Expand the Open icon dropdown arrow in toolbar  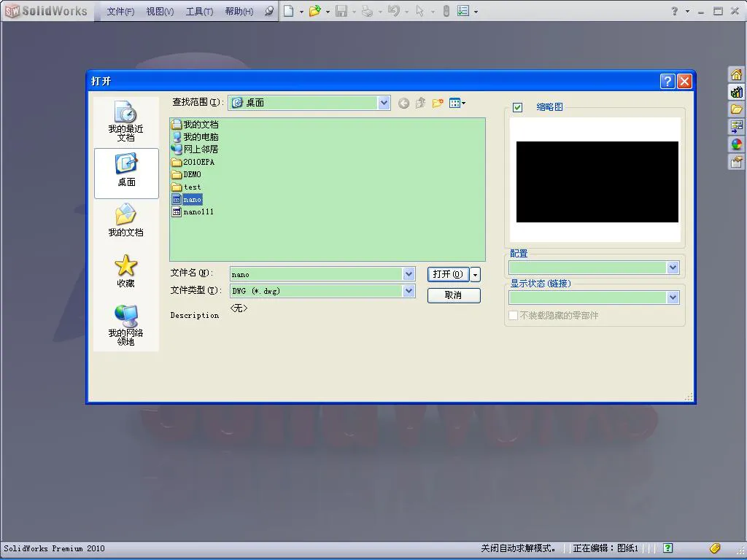[328, 12]
